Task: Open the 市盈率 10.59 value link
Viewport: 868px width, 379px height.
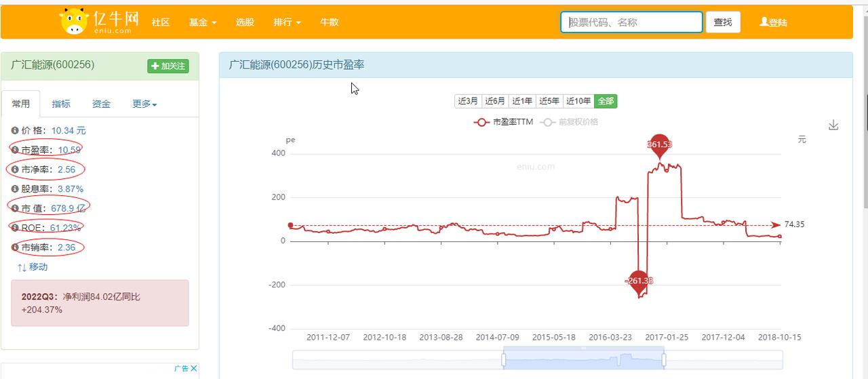Action: pyautogui.click(x=69, y=150)
